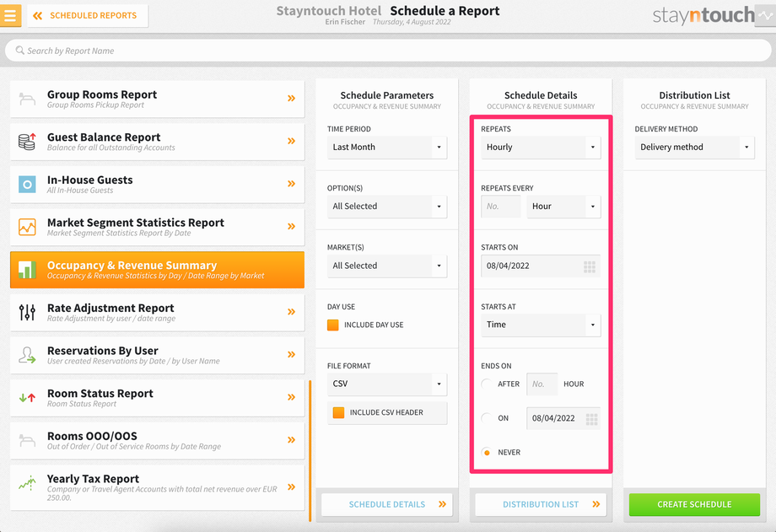
Task: Open the hamburger main menu
Action: (10, 15)
